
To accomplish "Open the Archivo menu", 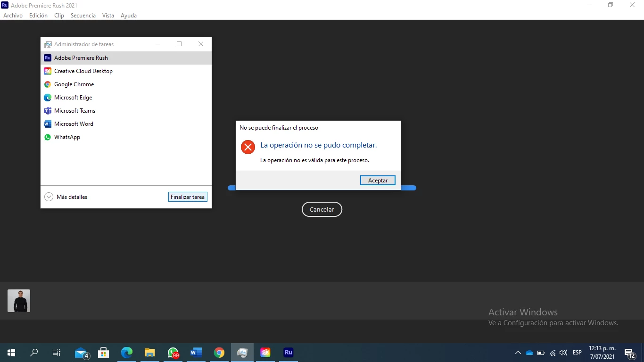I will (13, 16).
